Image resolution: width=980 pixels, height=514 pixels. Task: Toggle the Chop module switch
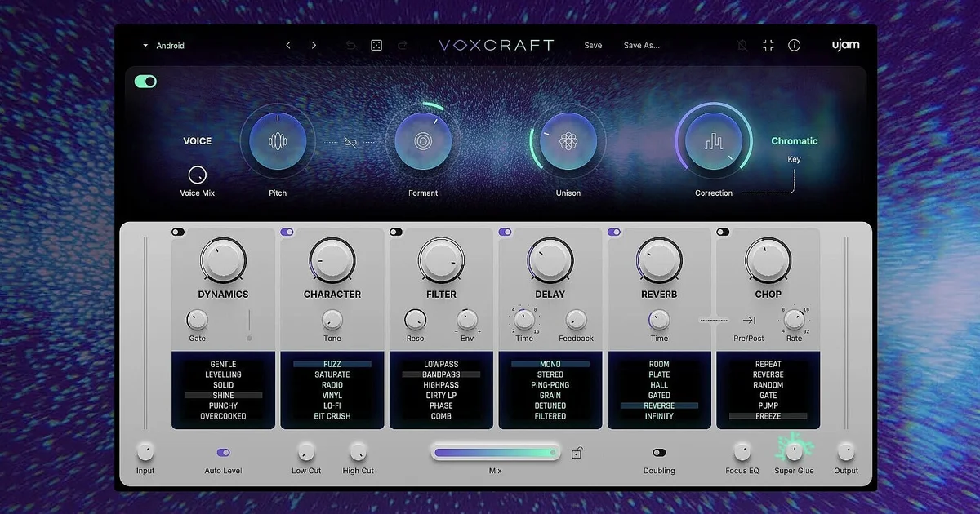coord(724,233)
